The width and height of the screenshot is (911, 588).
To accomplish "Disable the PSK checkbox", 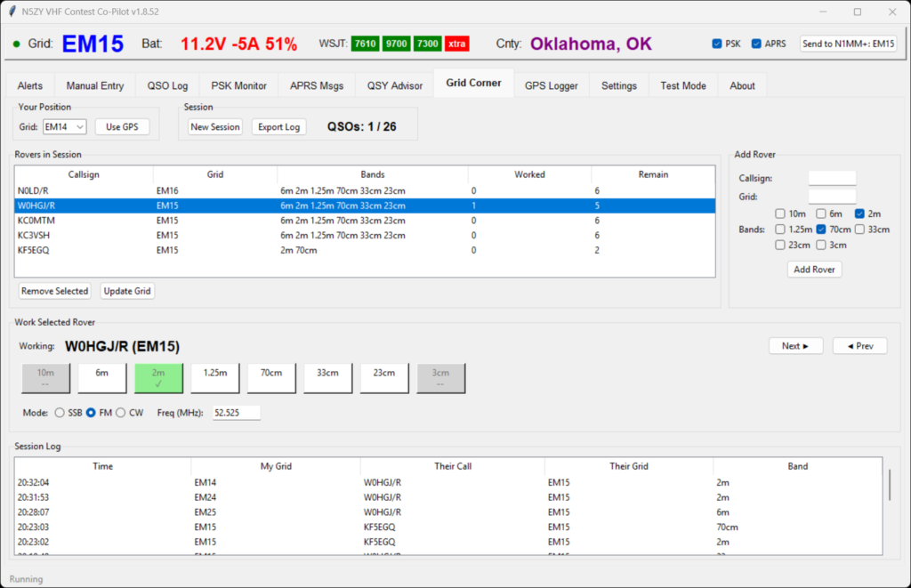I will pos(718,44).
